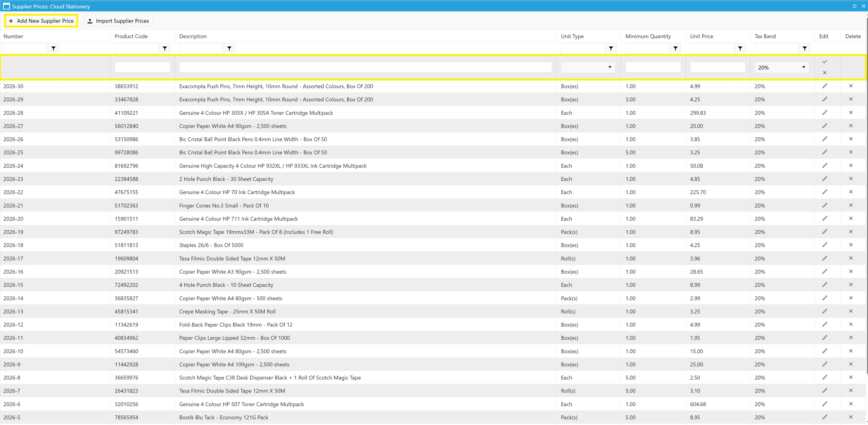Edit row 2026-19 Scotch Magic Tape
The image size is (868, 425).
pos(825,232)
